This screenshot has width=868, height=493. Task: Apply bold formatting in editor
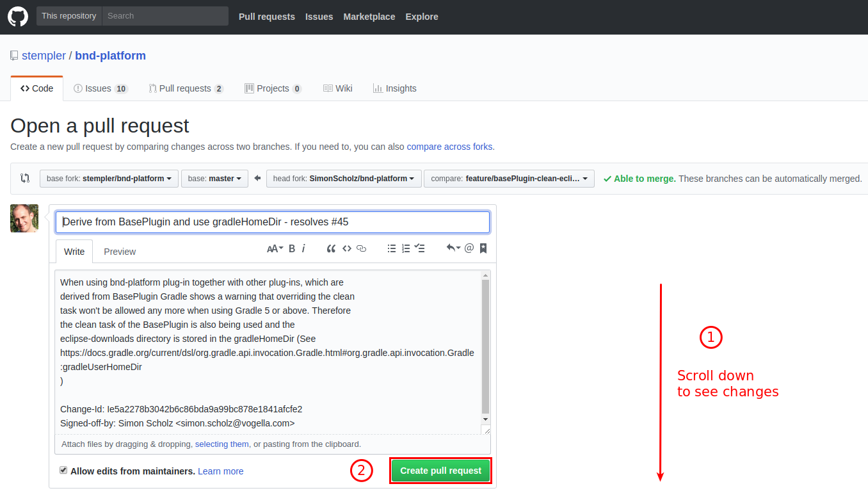click(292, 248)
